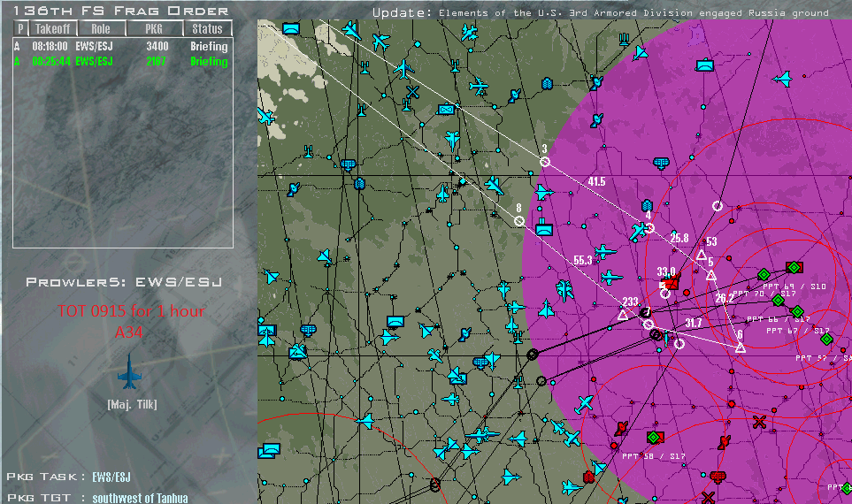Click the 136th FS Frag Order title

coord(120,11)
